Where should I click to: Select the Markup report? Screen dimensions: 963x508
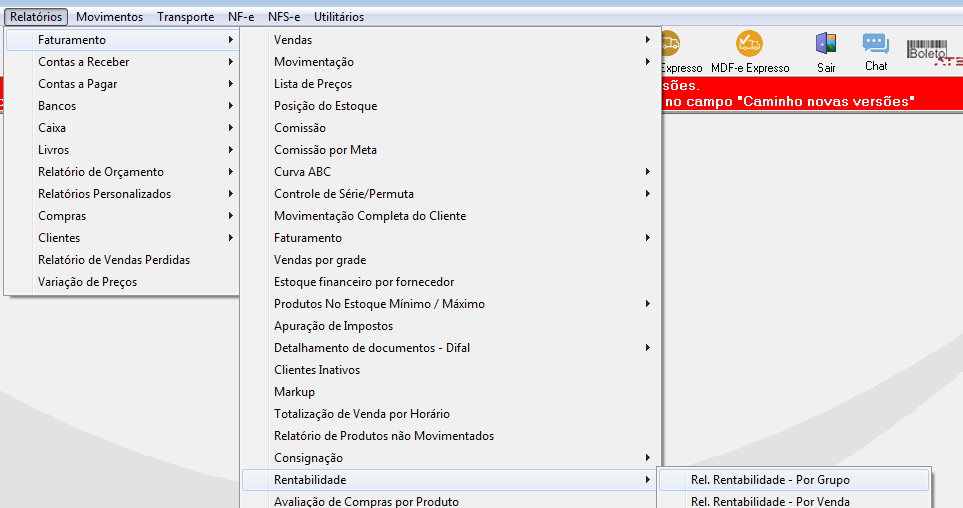tap(451, 392)
